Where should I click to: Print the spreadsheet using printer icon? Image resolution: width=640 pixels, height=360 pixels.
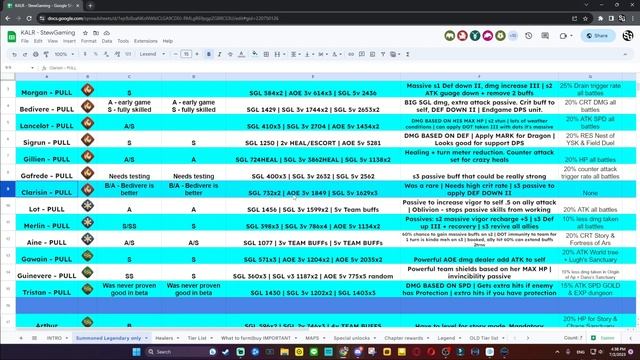pos(36,54)
